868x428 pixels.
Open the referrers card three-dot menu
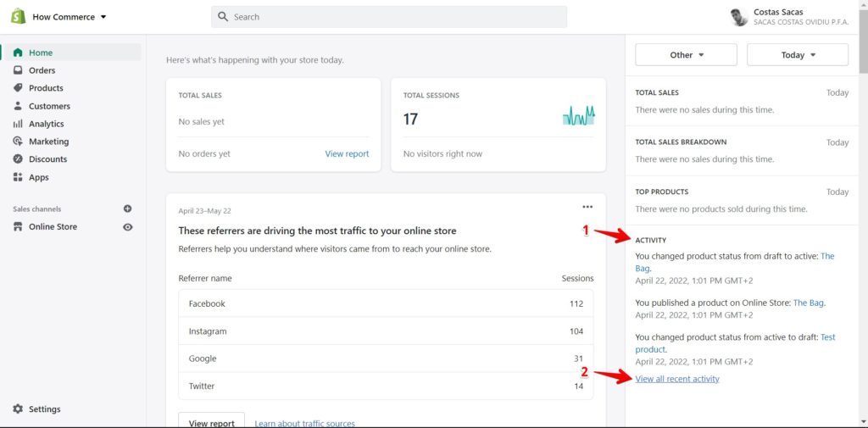tap(587, 207)
